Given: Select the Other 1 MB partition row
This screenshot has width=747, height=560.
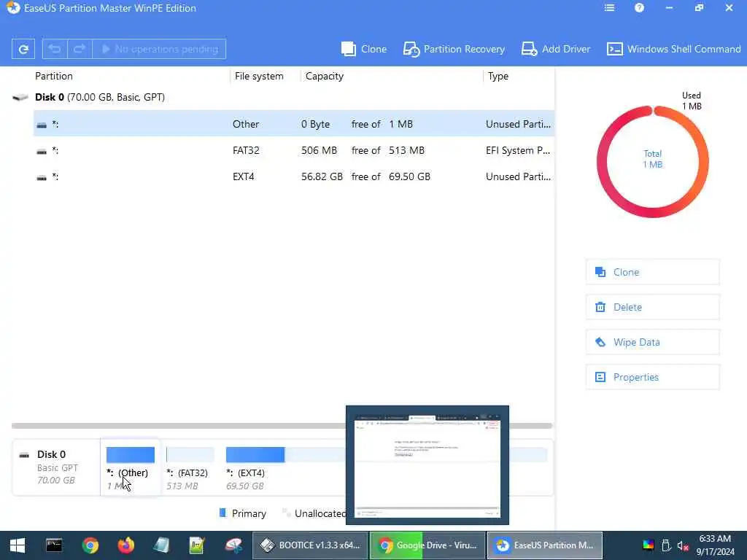Looking at the screenshot, I should coord(293,124).
